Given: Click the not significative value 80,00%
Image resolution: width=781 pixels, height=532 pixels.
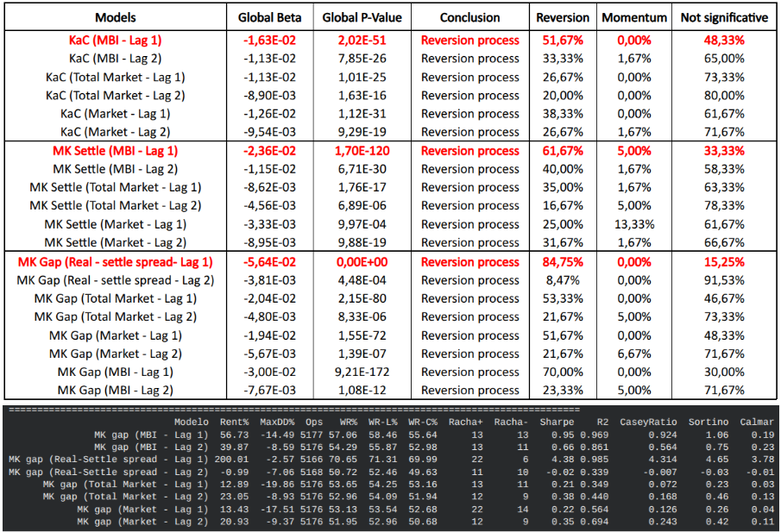Looking at the screenshot, I should click(724, 96).
